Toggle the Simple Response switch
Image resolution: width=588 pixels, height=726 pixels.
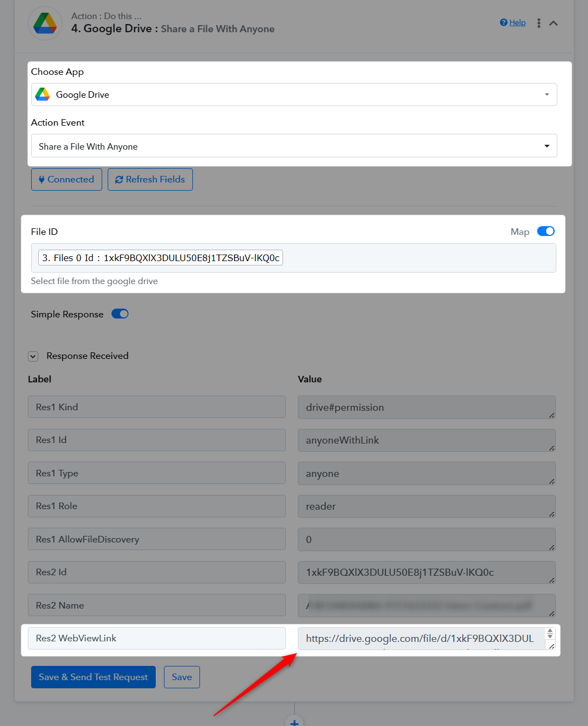click(x=120, y=314)
